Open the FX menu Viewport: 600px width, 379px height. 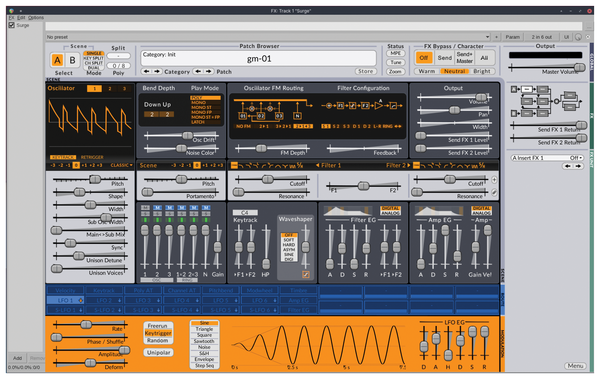pyautogui.click(x=11, y=18)
